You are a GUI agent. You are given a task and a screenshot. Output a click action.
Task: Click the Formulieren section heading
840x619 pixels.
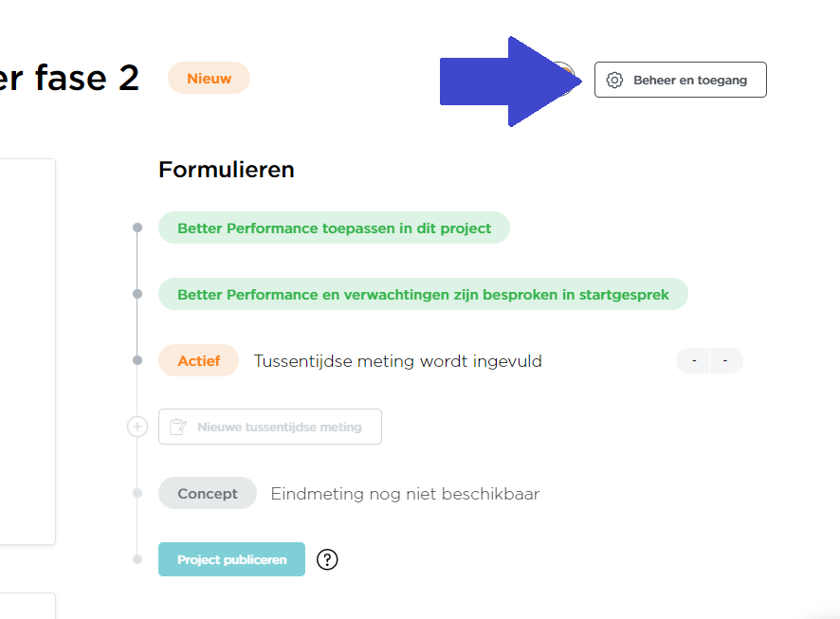[226, 170]
